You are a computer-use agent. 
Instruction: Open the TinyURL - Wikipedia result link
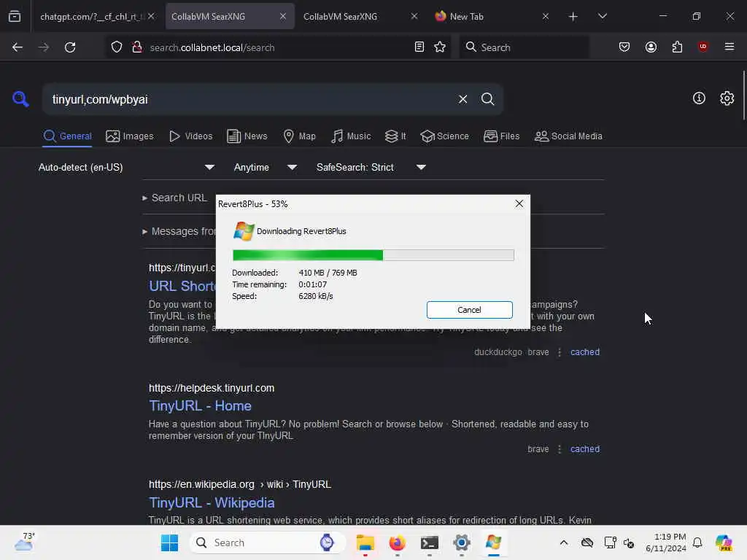click(x=212, y=503)
